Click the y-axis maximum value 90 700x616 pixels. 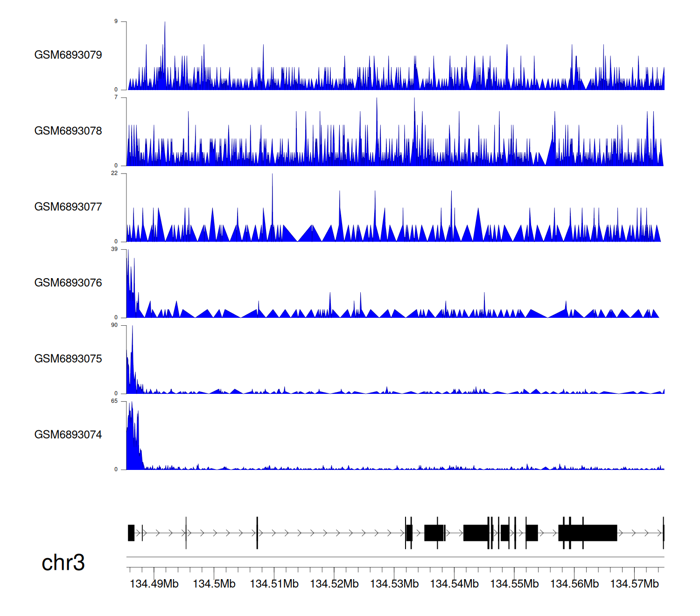click(x=114, y=325)
